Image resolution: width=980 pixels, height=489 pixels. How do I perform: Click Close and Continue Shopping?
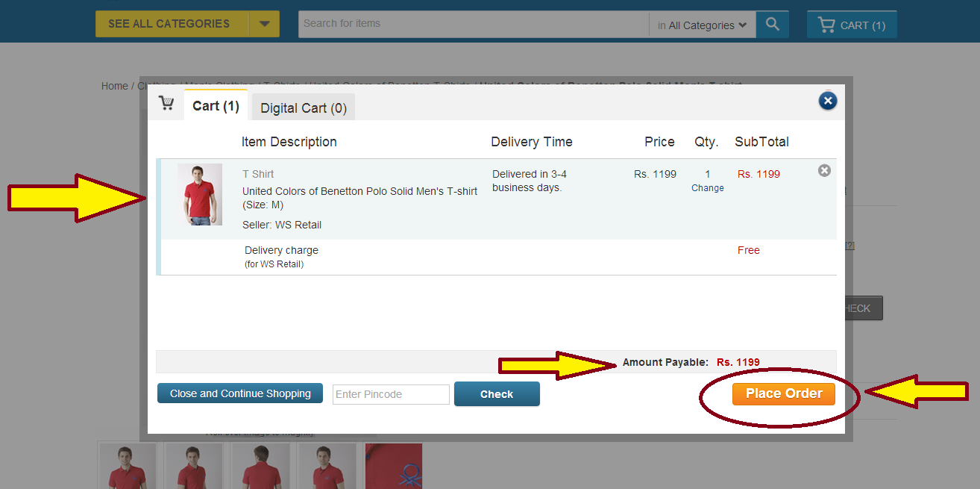(240, 393)
